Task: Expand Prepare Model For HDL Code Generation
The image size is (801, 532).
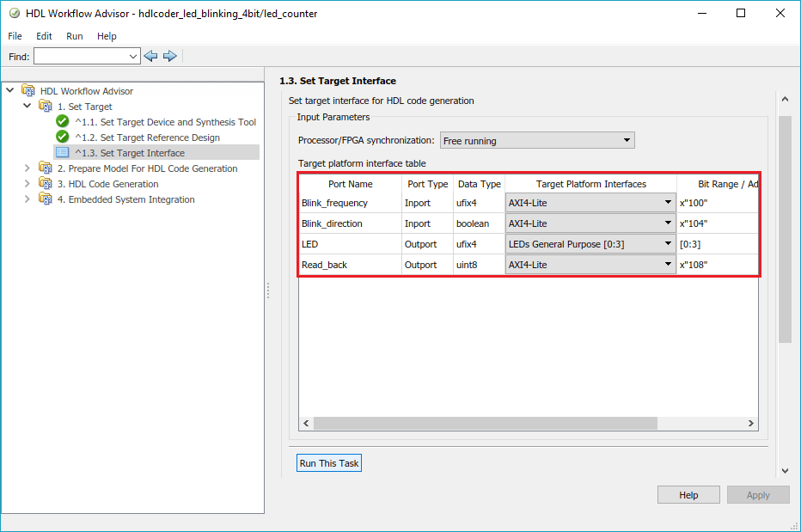Action: [28, 168]
